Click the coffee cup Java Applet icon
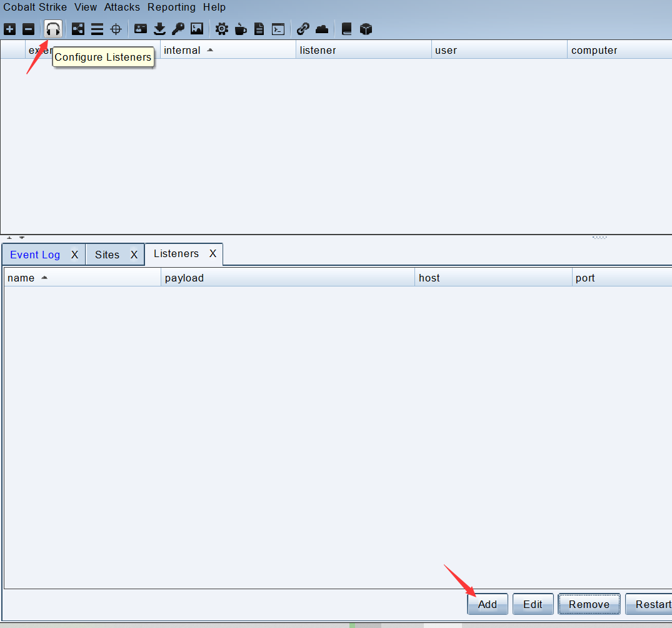The height and width of the screenshot is (628, 672). pos(241,29)
